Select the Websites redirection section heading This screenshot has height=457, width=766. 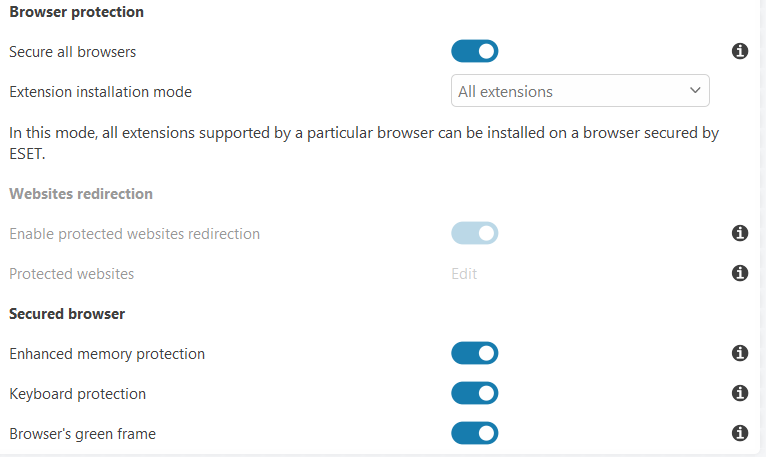coord(81,194)
